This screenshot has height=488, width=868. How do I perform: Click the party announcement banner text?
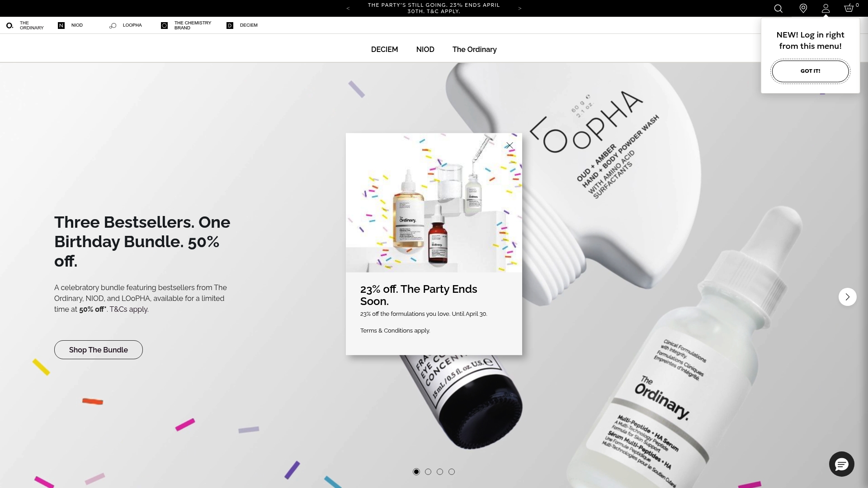click(434, 8)
